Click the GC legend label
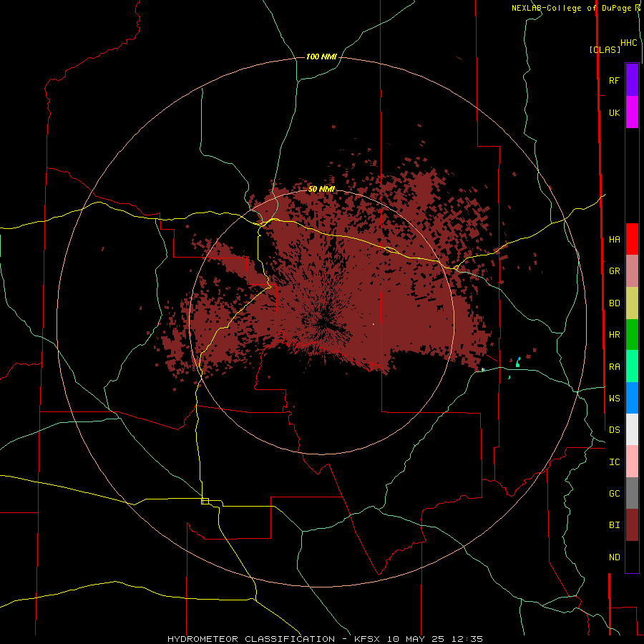 click(x=614, y=494)
